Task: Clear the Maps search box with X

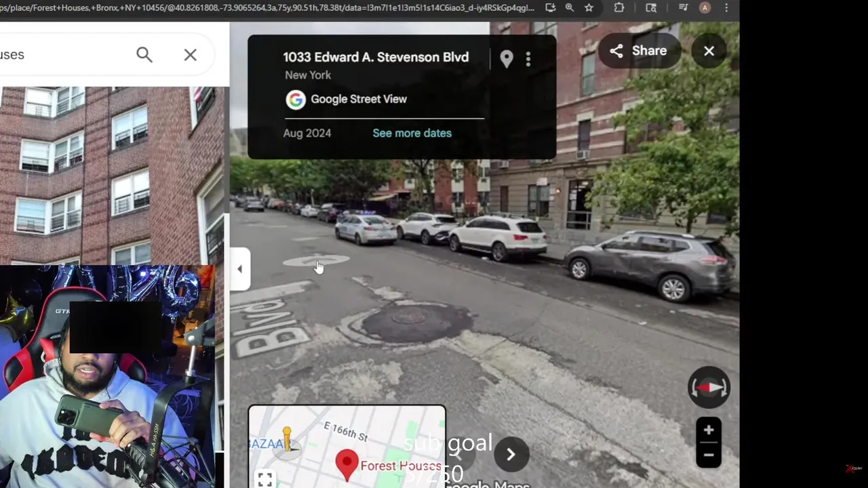Action: pos(190,54)
